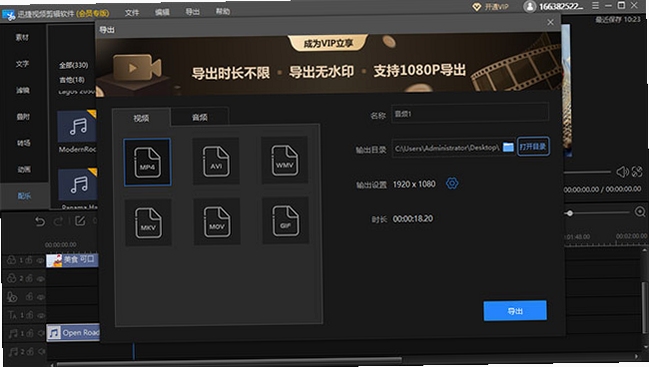Select the AVI video format icon
This screenshot has height=367, width=649.
216,161
